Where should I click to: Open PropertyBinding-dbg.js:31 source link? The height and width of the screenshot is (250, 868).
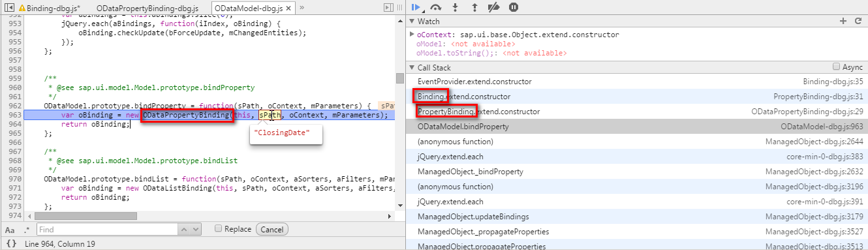[x=818, y=97]
